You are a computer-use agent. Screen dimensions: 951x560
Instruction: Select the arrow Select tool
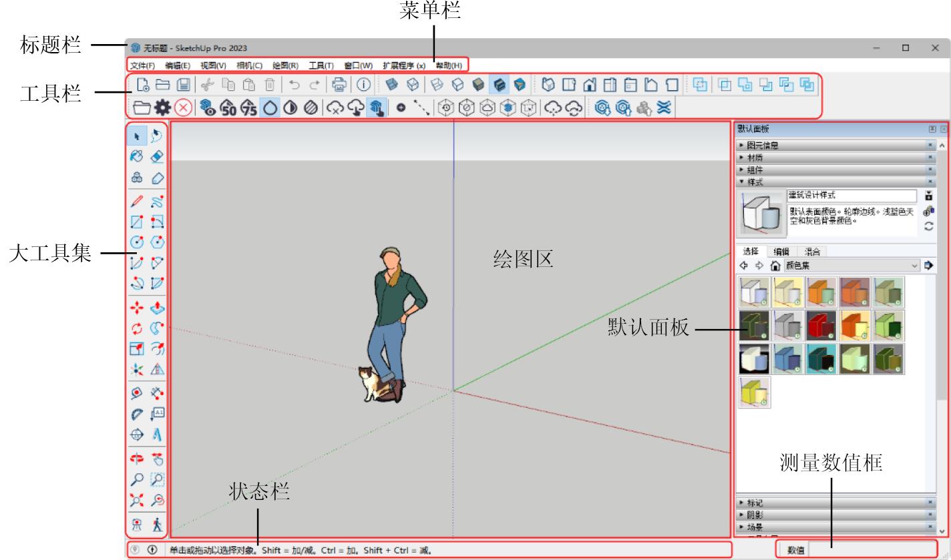136,135
